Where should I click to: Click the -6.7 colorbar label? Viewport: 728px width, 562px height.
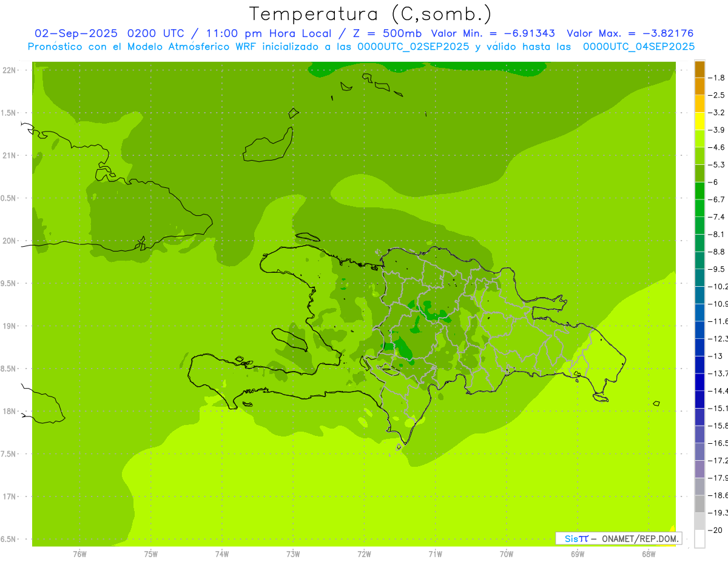(717, 199)
